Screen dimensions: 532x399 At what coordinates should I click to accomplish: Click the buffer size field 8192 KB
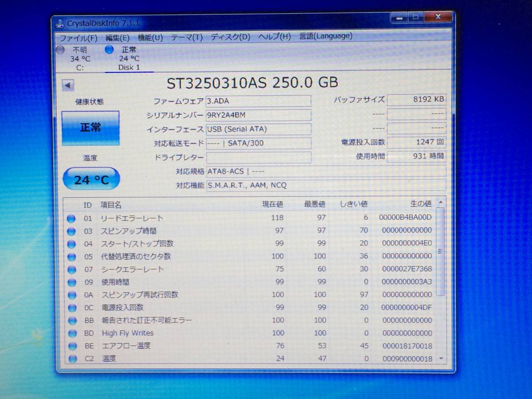(x=416, y=100)
